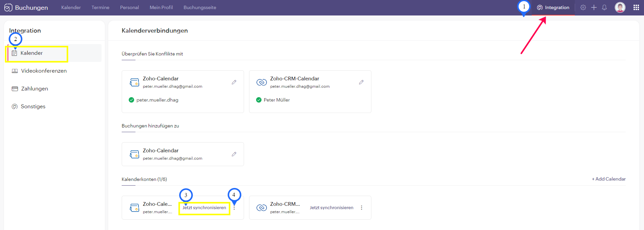Open the Personal menu item
644x230 pixels.
click(x=129, y=7)
